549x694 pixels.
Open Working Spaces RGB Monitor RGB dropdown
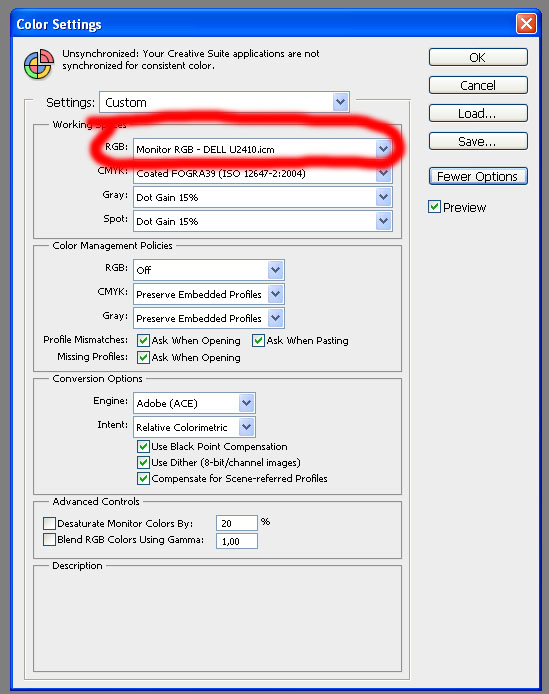[x=263, y=149]
